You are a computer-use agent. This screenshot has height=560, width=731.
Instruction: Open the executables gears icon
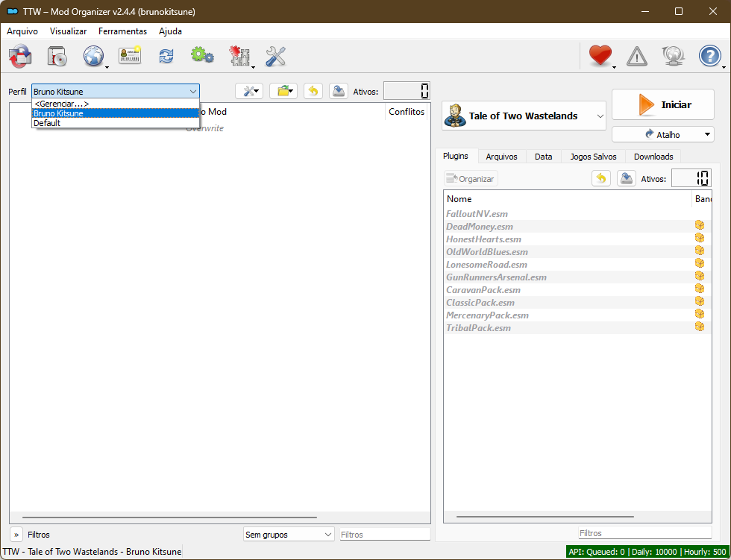click(x=202, y=55)
